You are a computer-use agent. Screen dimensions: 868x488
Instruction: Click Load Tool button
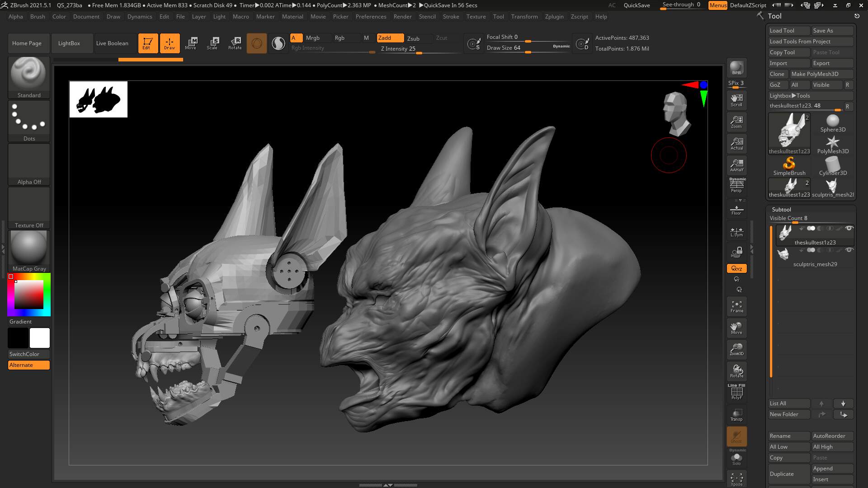789,31
